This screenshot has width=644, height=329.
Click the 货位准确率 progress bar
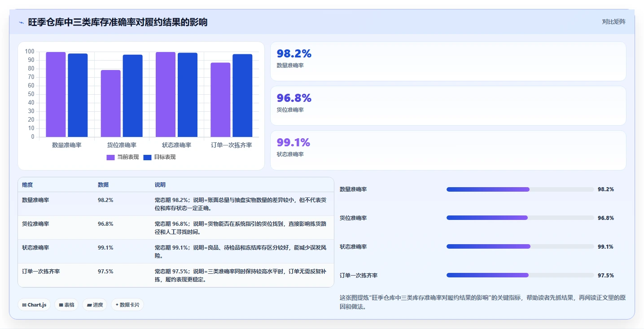[x=520, y=218]
